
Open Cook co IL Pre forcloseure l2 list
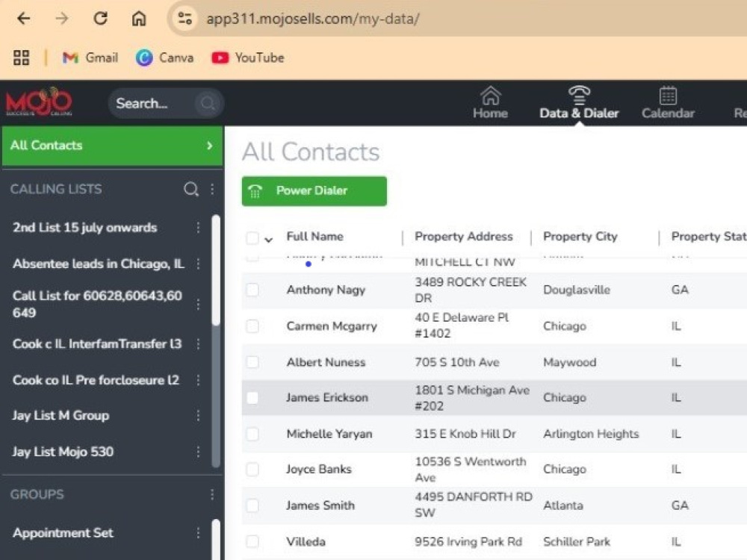coord(96,380)
